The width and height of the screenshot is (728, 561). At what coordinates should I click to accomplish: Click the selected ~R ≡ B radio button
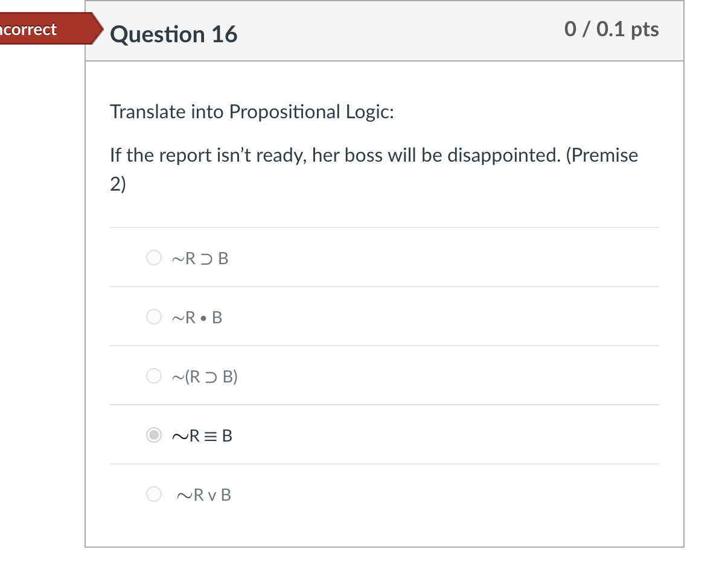coord(154,435)
